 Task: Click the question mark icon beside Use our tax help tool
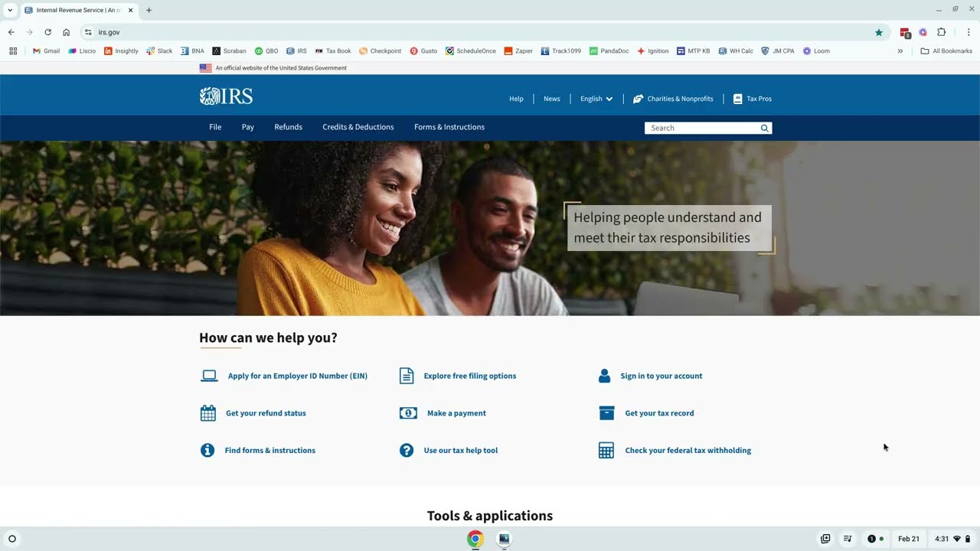[407, 450]
